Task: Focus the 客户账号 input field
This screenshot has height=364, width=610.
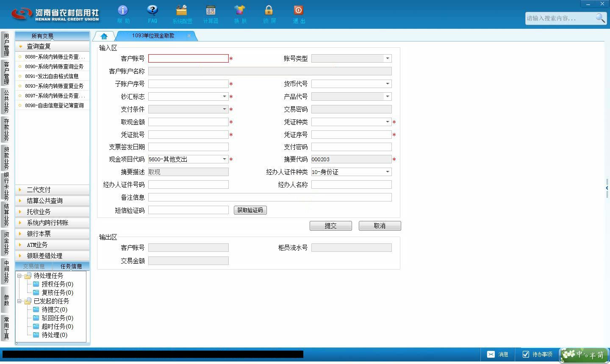Action: click(188, 58)
